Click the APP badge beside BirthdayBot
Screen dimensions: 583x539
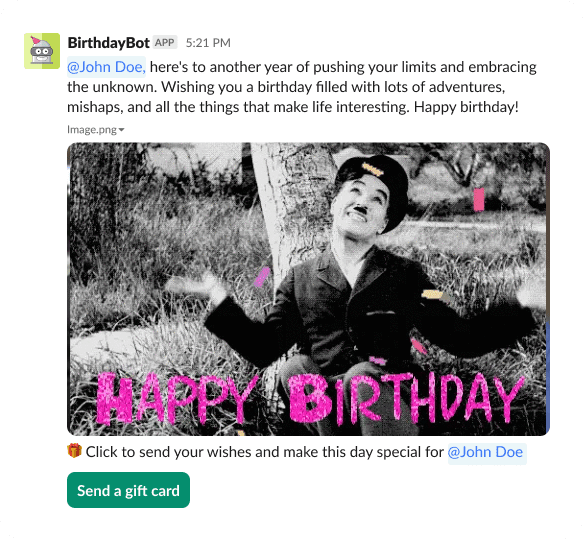point(164,43)
